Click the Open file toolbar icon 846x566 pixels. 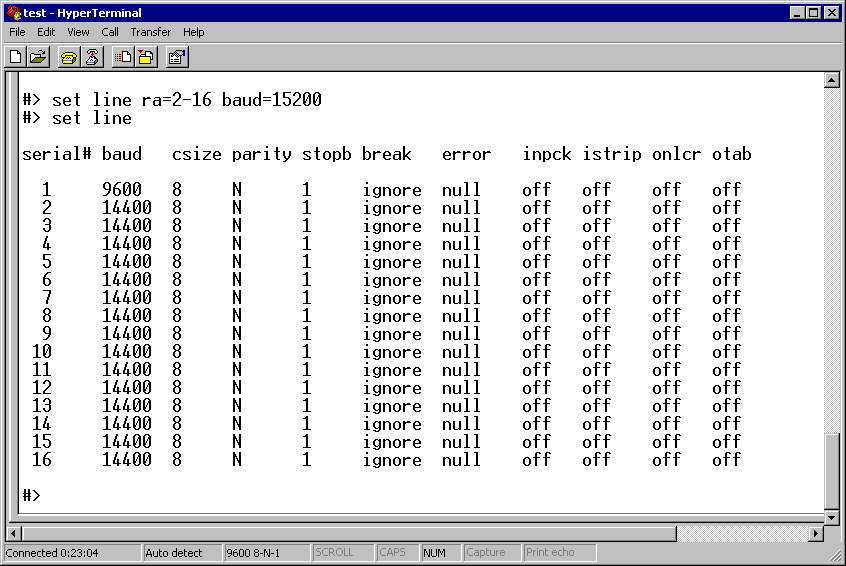point(38,57)
